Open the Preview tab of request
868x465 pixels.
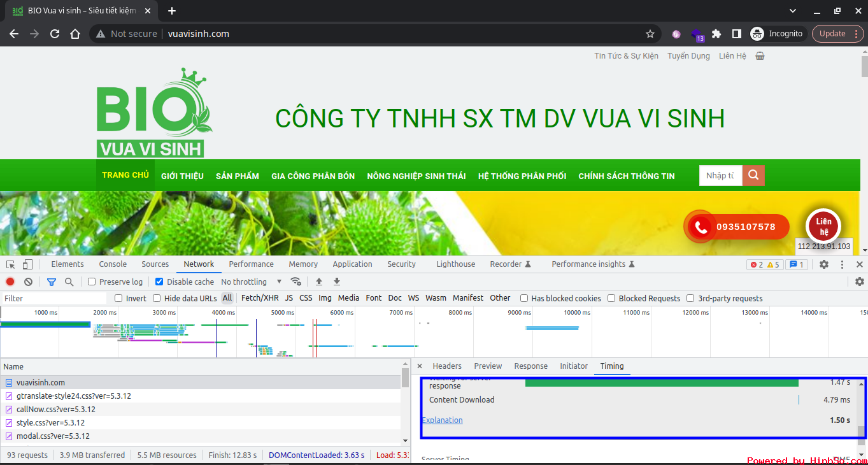click(488, 366)
